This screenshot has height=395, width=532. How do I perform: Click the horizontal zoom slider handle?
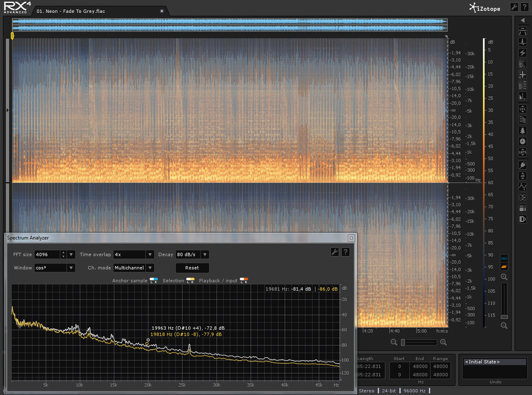coord(403,342)
